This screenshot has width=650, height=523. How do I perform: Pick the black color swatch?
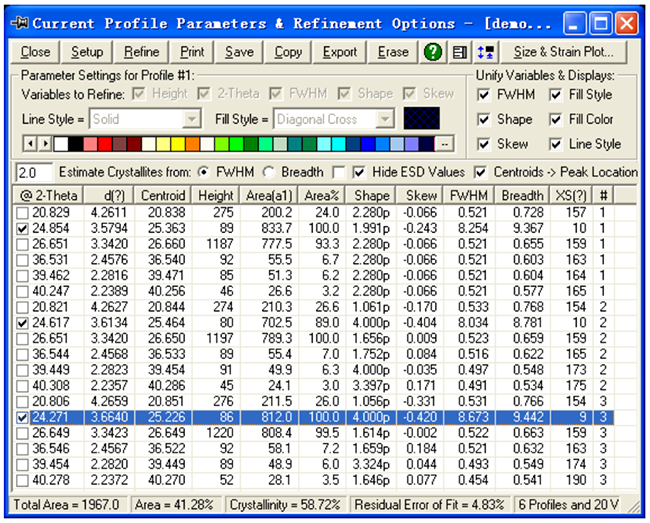click(x=75, y=144)
